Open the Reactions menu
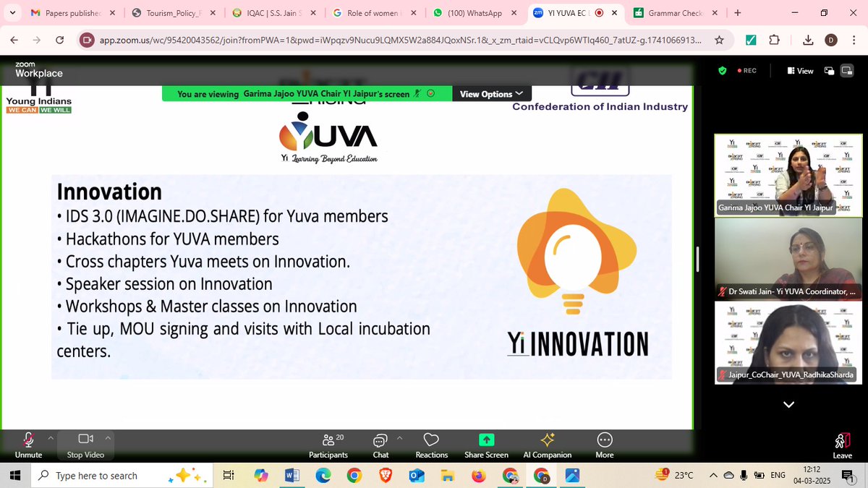 click(431, 445)
